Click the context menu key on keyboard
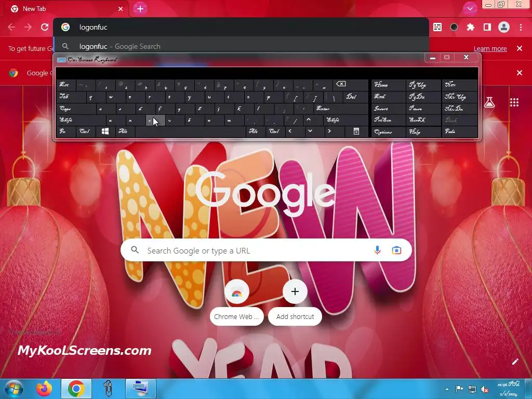Image resolution: width=532 pixels, height=399 pixels. coord(356,131)
